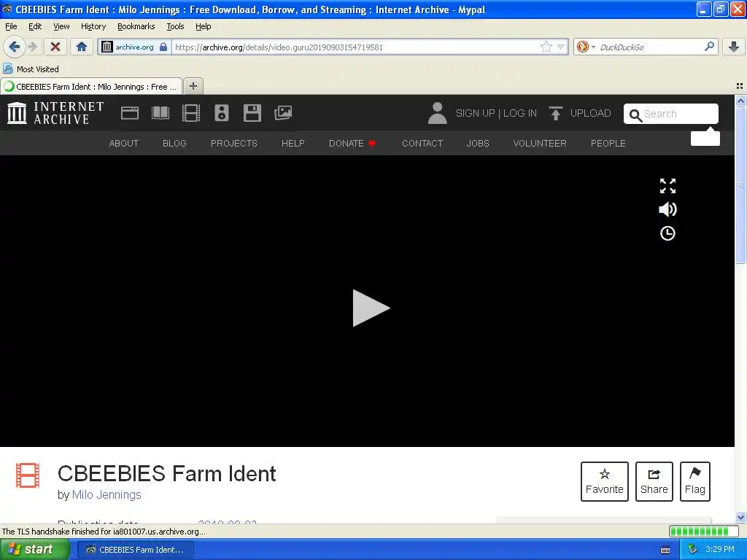This screenshot has height=560, width=747.
Task: Open the VOLUNTEER nav link
Action: point(540,144)
